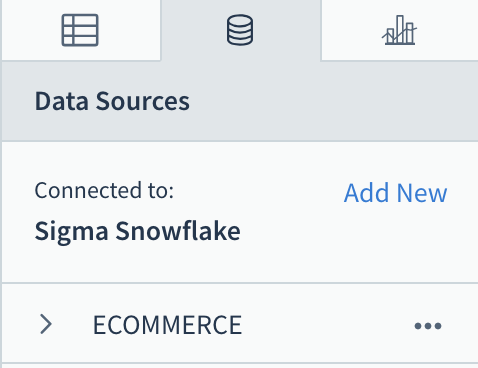478x368 pixels.
Task: Show ECOMMERCE schema contents via arrow
Action: pyautogui.click(x=46, y=324)
